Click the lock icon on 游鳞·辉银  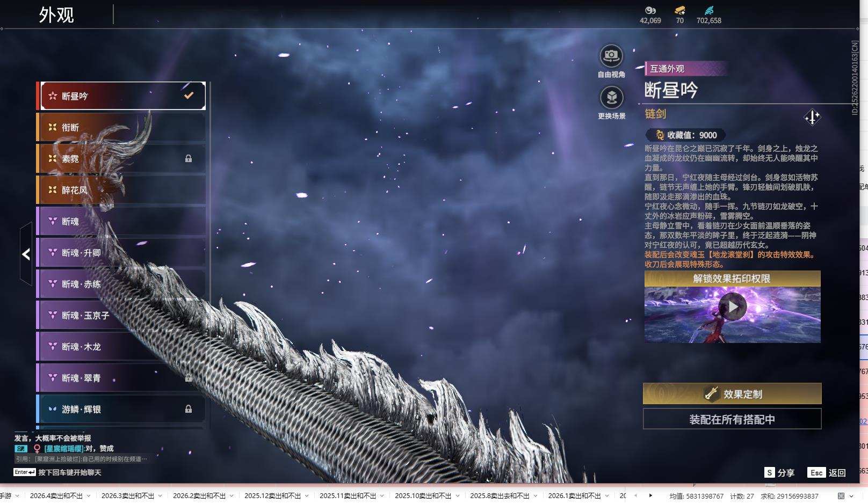(189, 409)
